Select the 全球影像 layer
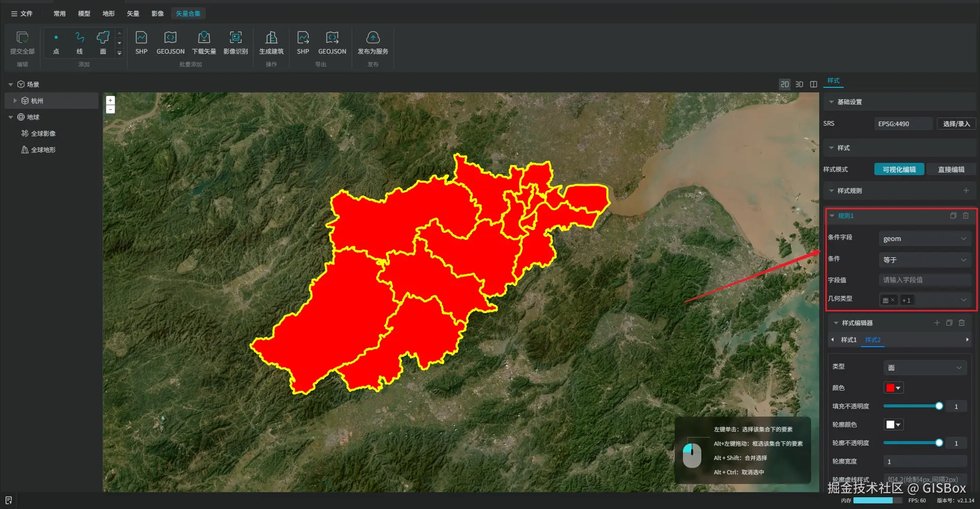This screenshot has width=980, height=509. (x=43, y=133)
